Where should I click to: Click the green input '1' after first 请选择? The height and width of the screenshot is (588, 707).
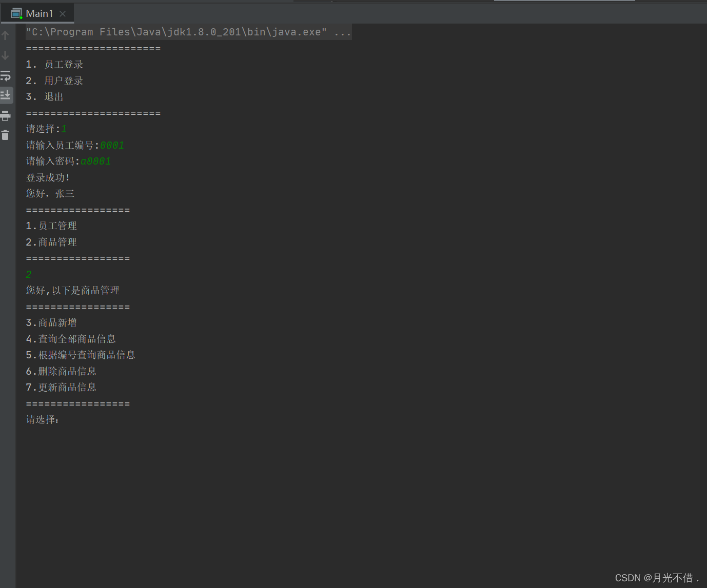[x=64, y=129]
